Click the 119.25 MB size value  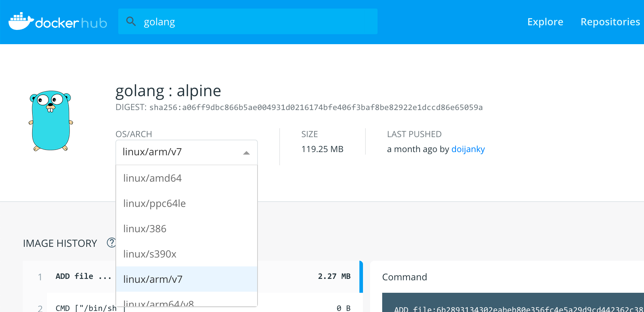pos(322,149)
